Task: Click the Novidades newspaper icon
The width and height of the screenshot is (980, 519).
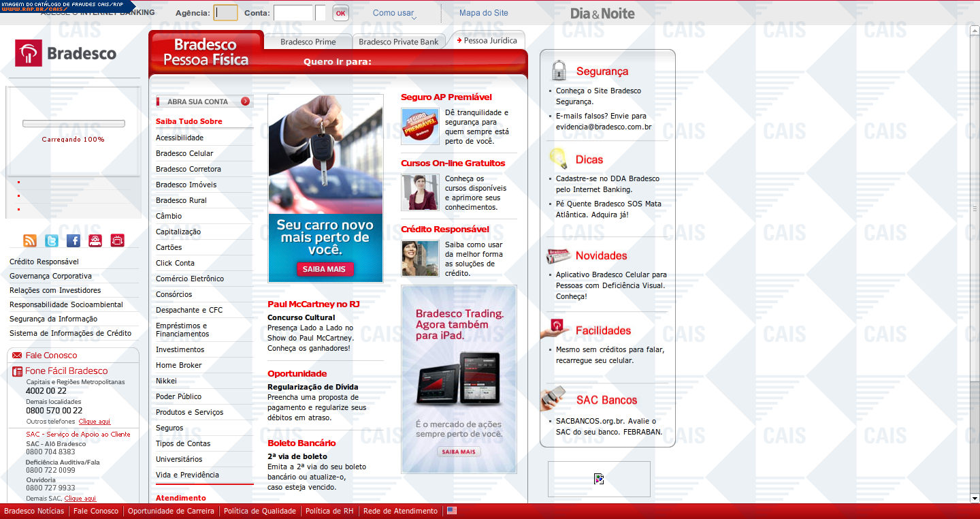Action: 558,256
